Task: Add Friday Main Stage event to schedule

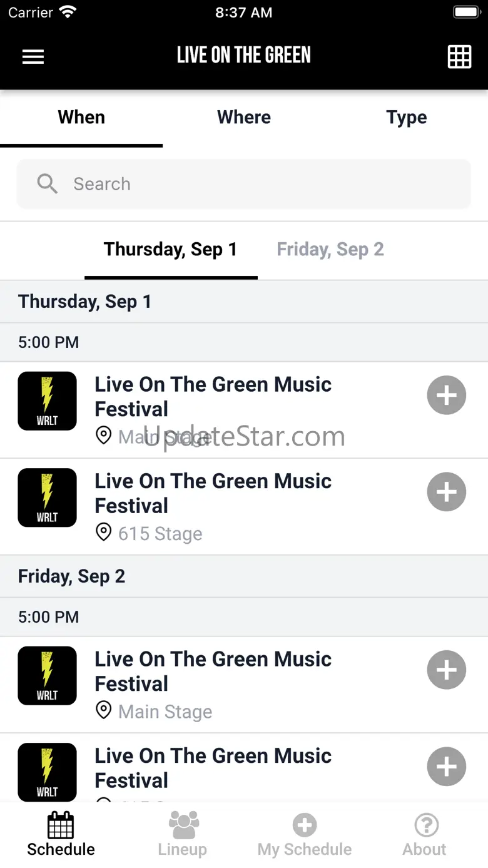Action: point(446,670)
